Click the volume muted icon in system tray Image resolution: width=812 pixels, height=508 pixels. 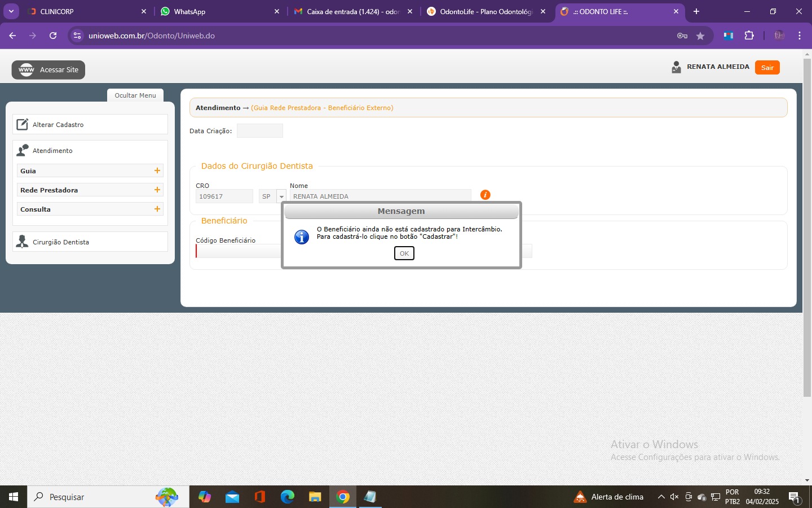pos(674,497)
